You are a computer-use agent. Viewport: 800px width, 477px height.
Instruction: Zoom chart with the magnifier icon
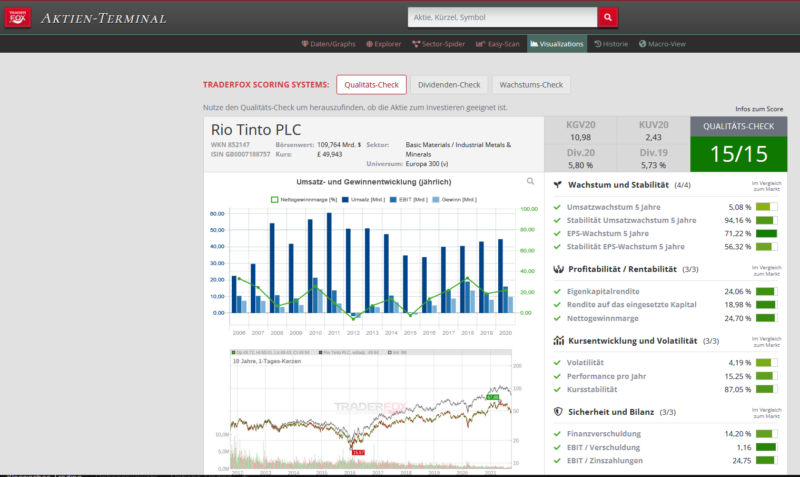pos(531,182)
